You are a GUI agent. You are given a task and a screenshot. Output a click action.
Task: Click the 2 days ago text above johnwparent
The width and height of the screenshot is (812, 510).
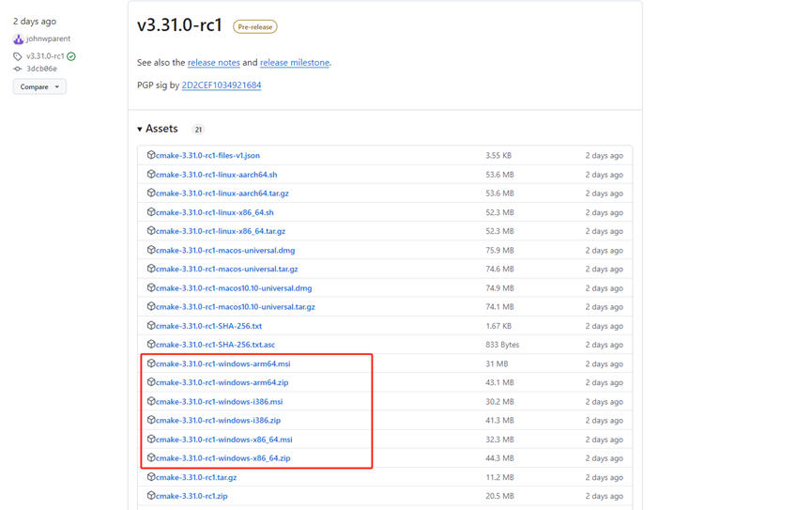[35, 22]
